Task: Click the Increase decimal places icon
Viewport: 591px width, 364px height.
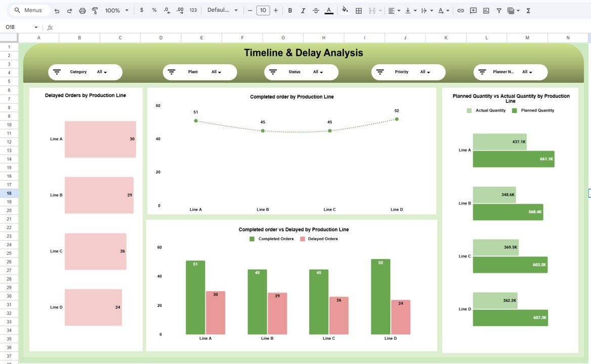Action: pos(178,10)
